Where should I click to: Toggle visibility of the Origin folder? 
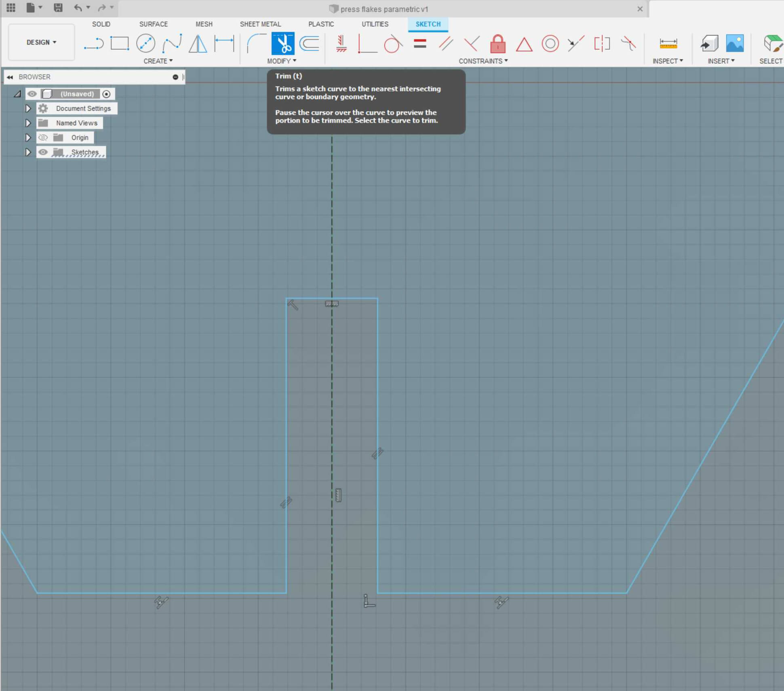point(43,137)
